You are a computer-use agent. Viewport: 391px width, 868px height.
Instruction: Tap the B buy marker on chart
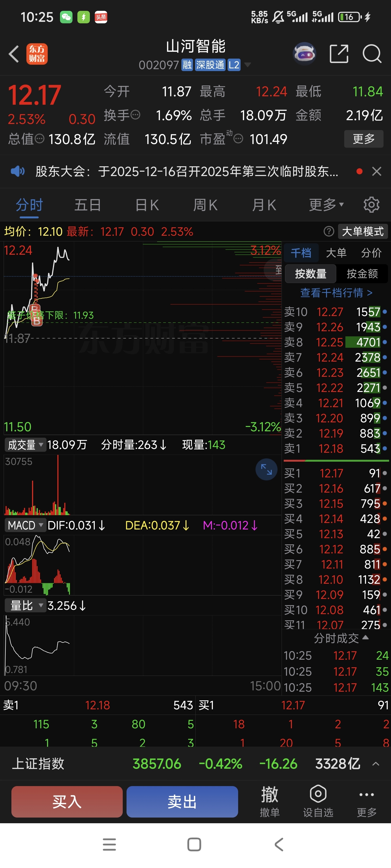36,321
